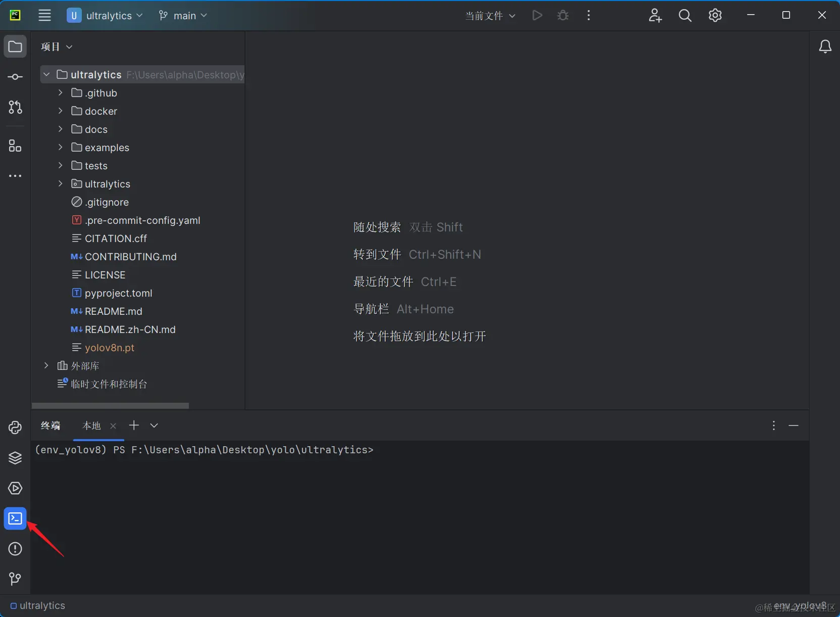Open the main hamburger menu

[x=44, y=15]
